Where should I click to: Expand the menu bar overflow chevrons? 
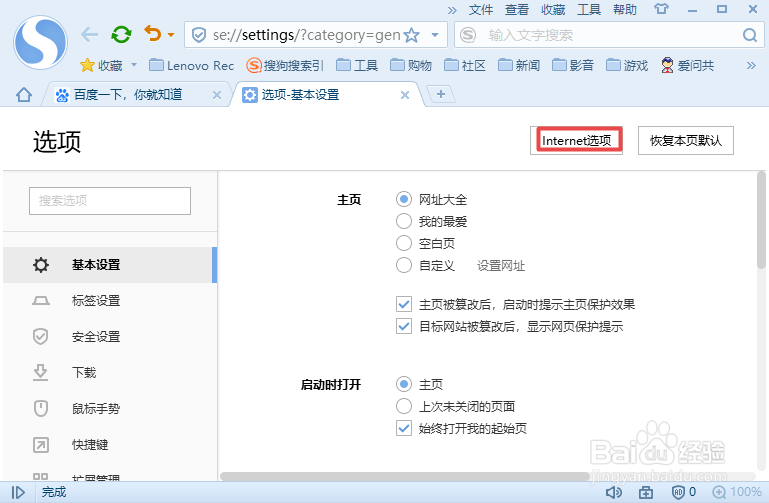452,10
